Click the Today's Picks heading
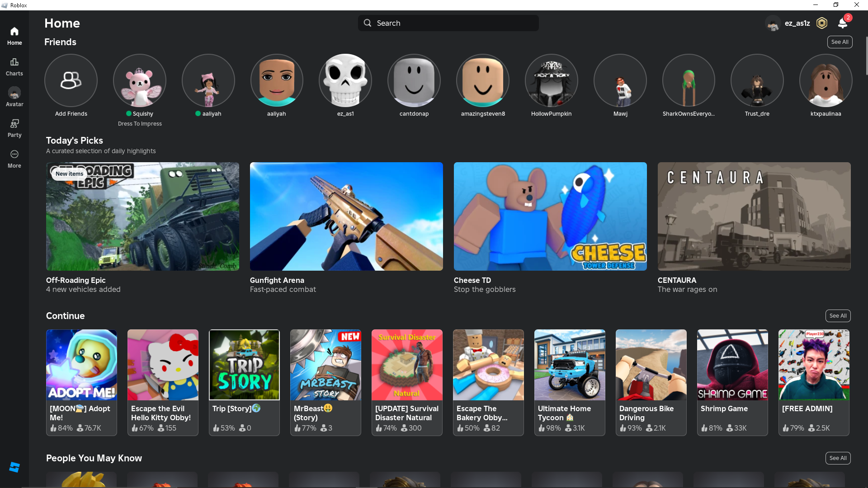The width and height of the screenshot is (868, 488). coord(75,141)
